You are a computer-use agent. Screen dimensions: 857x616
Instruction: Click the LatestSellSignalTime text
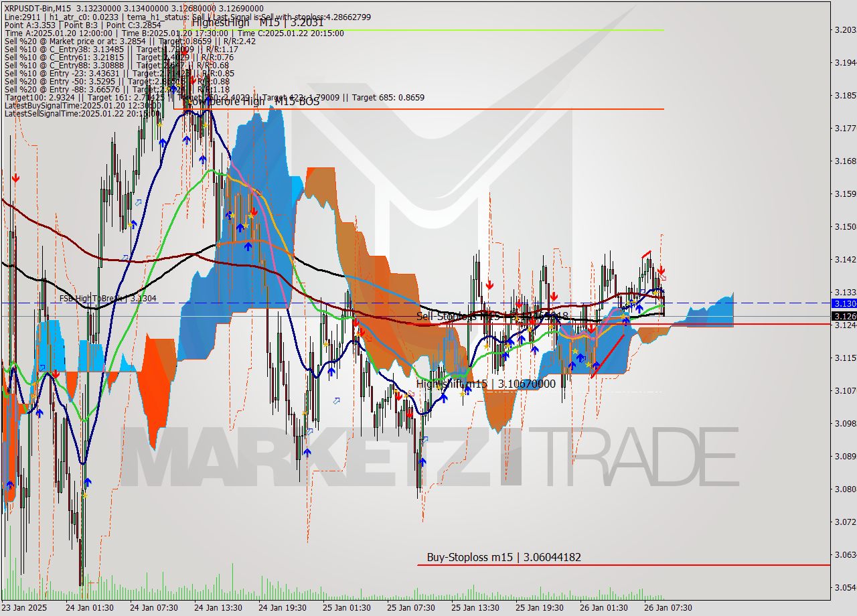click(x=82, y=113)
